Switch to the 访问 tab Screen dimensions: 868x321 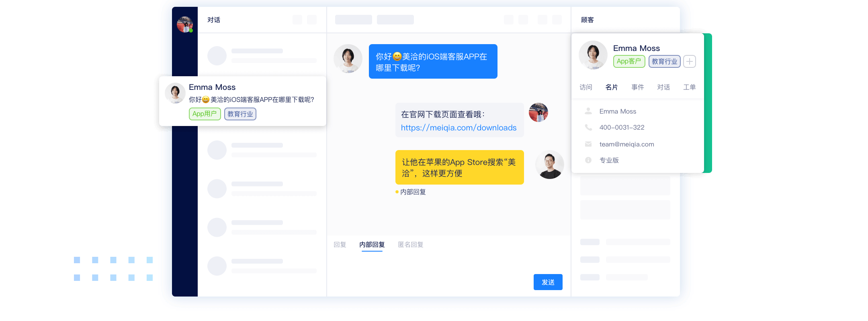coord(586,87)
